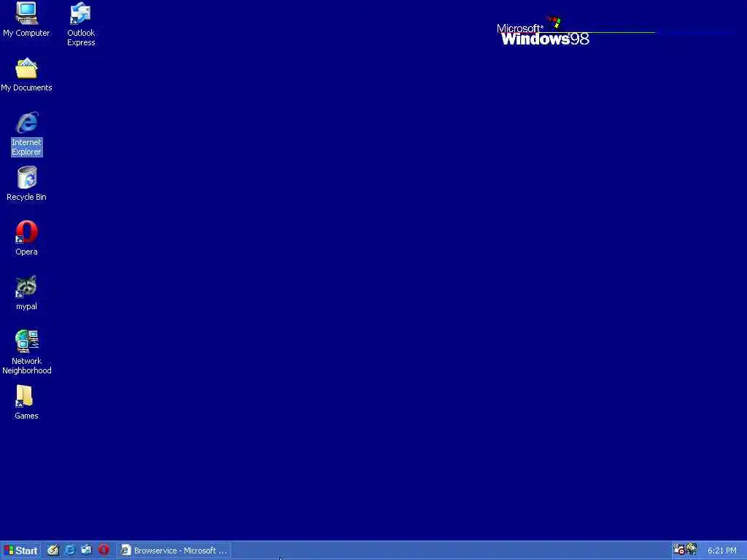Switch to Browservice - Microsoft taskbar window
Image resolution: width=747 pixels, height=560 pixels.
coord(174,551)
